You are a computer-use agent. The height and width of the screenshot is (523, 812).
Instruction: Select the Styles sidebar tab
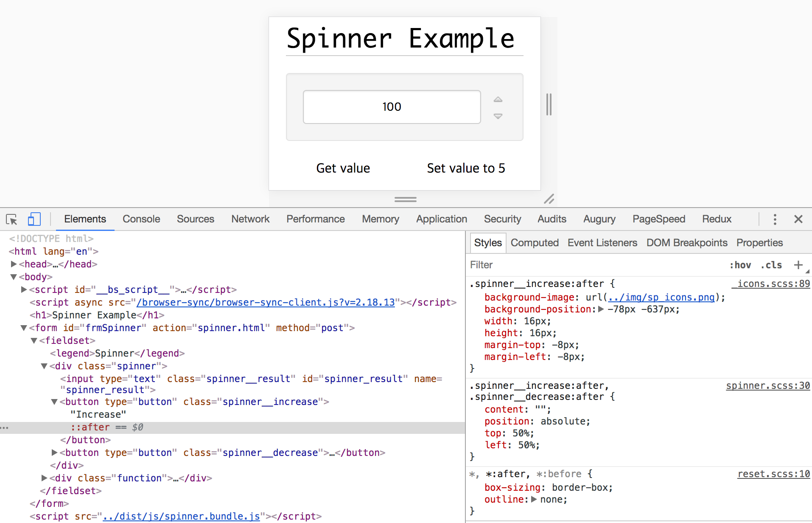[488, 243]
